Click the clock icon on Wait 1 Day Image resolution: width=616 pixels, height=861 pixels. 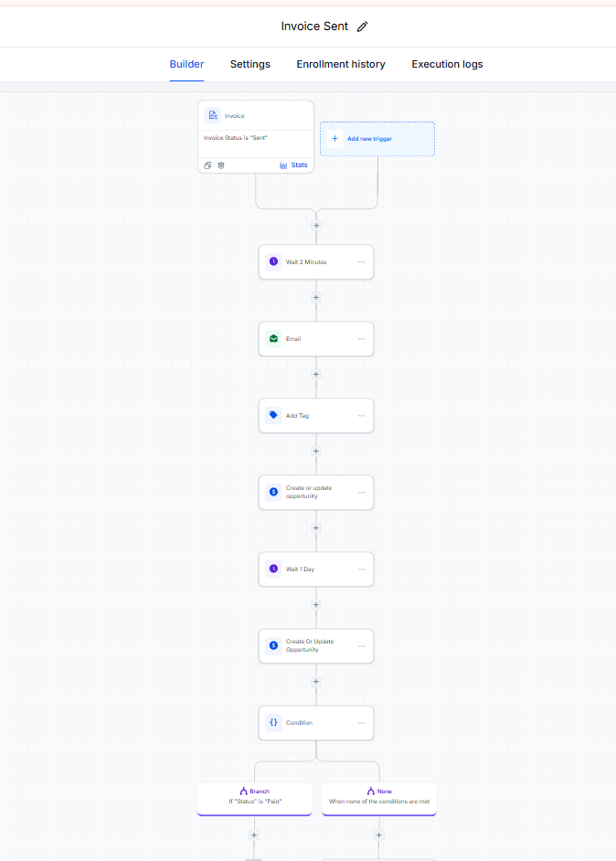[x=273, y=569]
